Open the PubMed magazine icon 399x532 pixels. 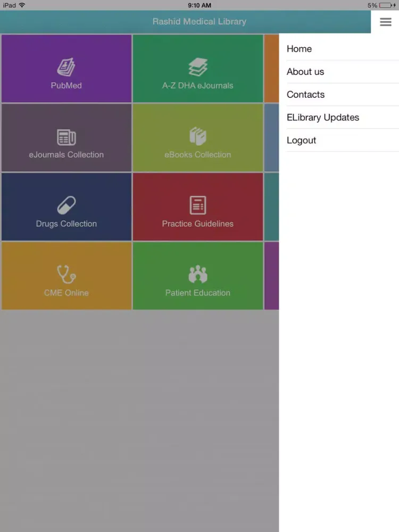66,67
